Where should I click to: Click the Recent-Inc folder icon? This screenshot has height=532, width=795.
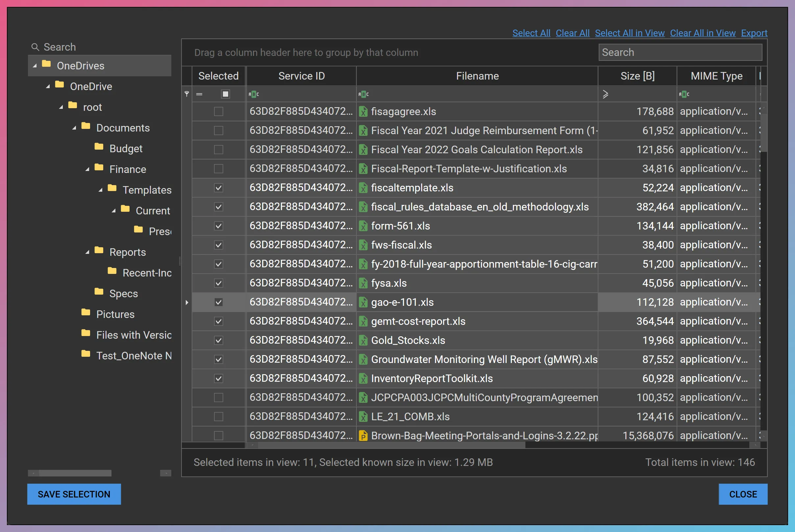(x=112, y=271)
